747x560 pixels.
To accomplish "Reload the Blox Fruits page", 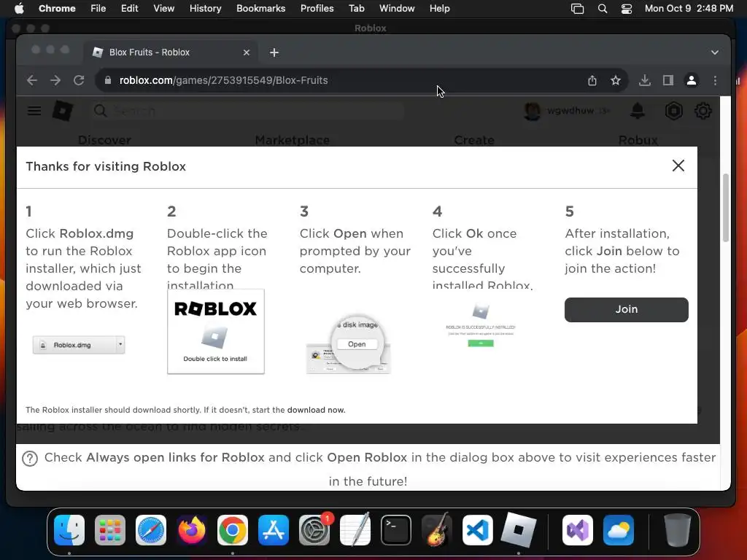I will 79,80.
